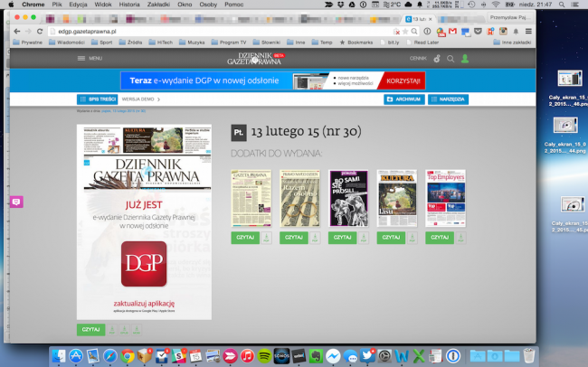Open the ARCHIWUM button
Image resolution: width=588 pixels, height=367 pixels.
pos(403,99)
